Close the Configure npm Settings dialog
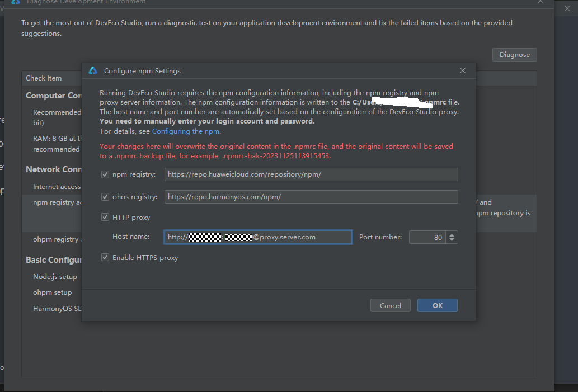 click(463, 70)
